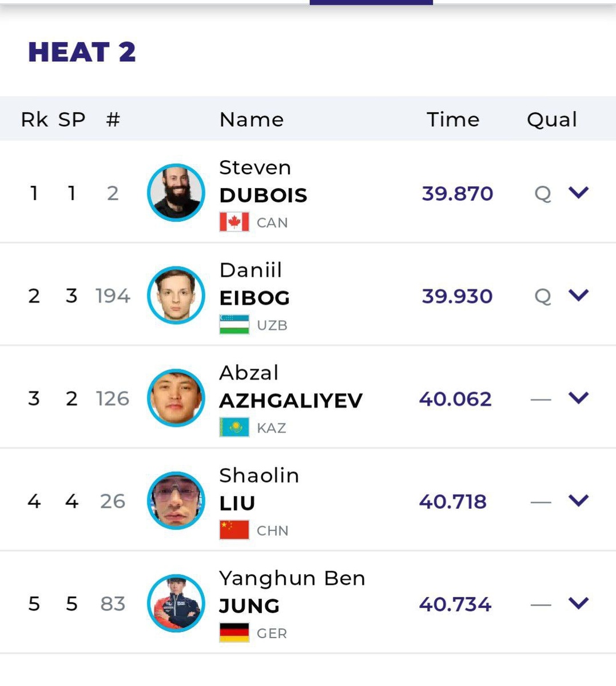The image size is (616, 686).
Task: Open Abzal Azhgaliyev athlete photo
Action: point(176,398)
